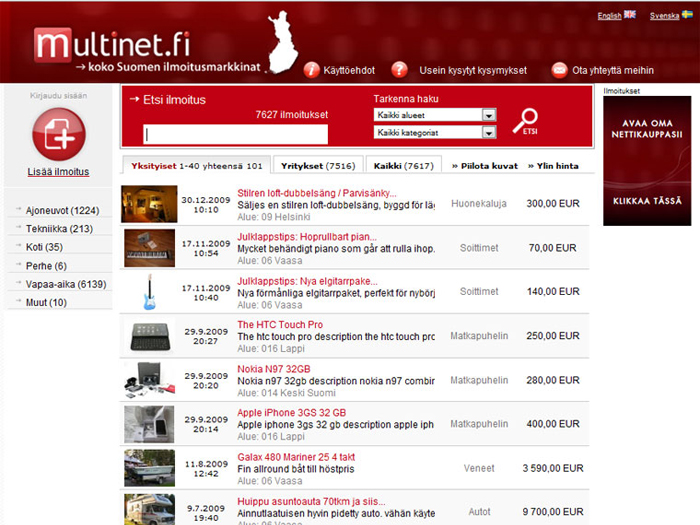Image resolution: width=700 pixels, height=525 pixels.
Task: Open the Galax 480 boat thumbnail
Action: coord(149,468)
